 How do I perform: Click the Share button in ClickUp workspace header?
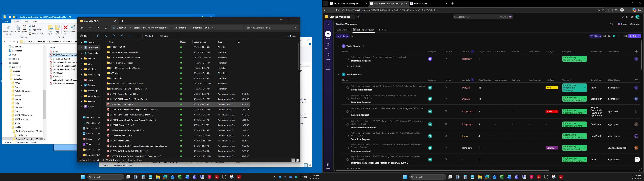pyautogui.click(x=635, y=24)
